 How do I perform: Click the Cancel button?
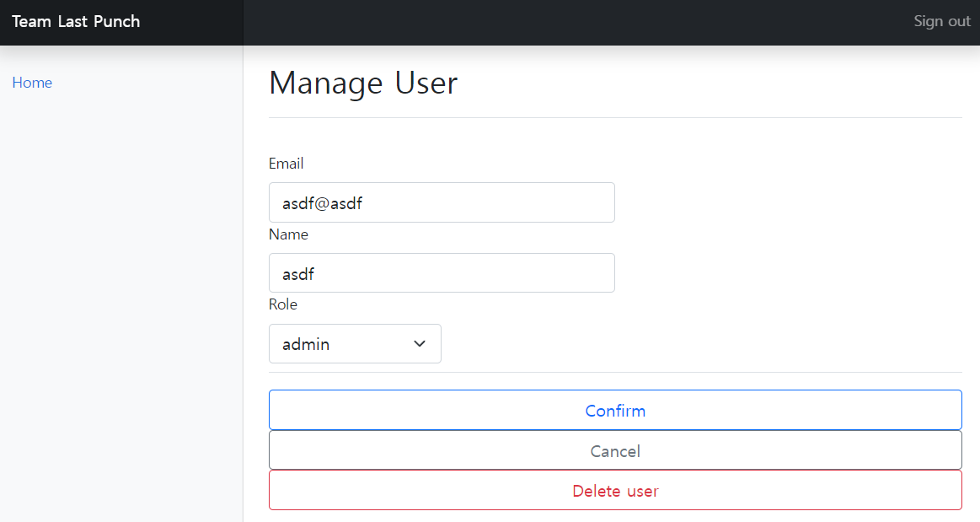click(x=615, y=450)
